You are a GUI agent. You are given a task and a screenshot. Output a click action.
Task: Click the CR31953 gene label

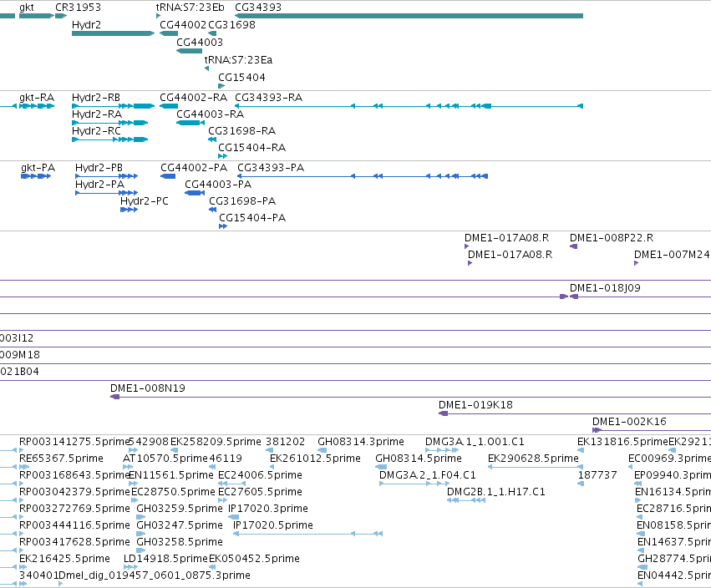[78, 8]
